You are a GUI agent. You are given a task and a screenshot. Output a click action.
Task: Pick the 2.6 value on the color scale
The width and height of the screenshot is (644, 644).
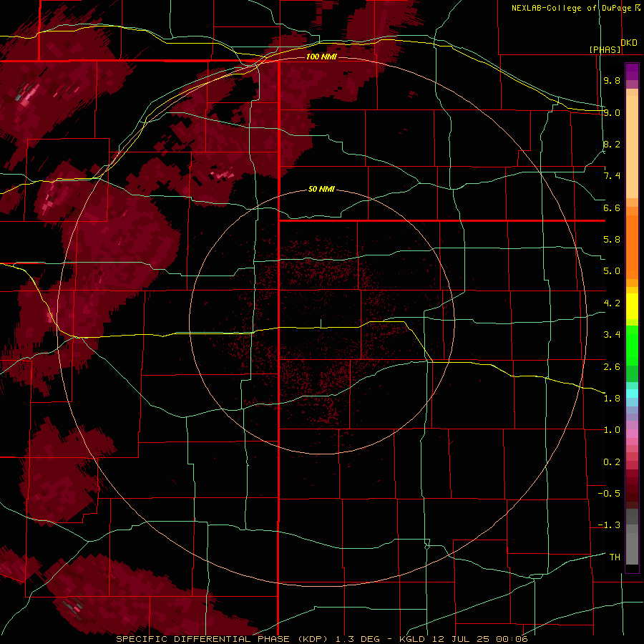(612, 367)
